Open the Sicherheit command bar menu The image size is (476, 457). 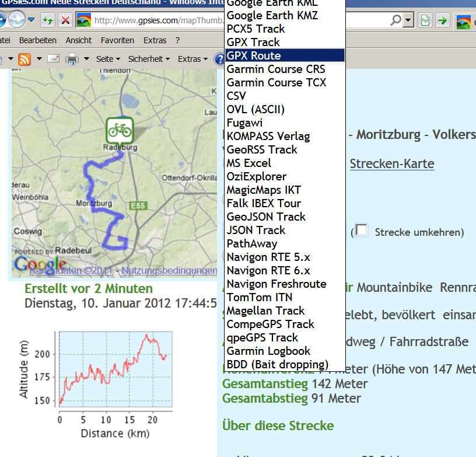point(149,59)
